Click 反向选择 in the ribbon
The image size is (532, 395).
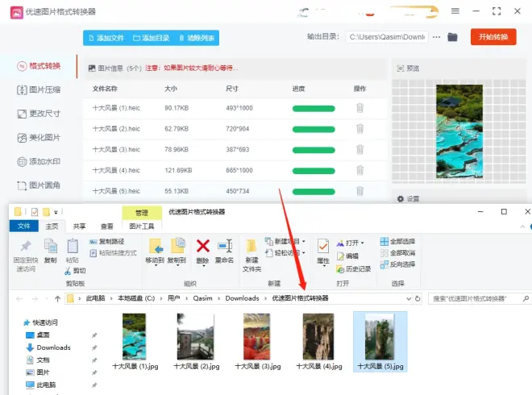(x=397, y=264)
